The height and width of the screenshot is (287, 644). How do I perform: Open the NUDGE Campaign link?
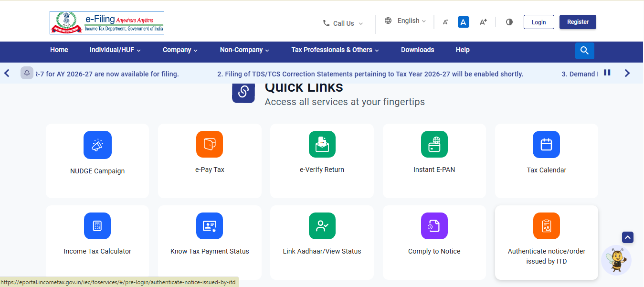pos(97,171)
